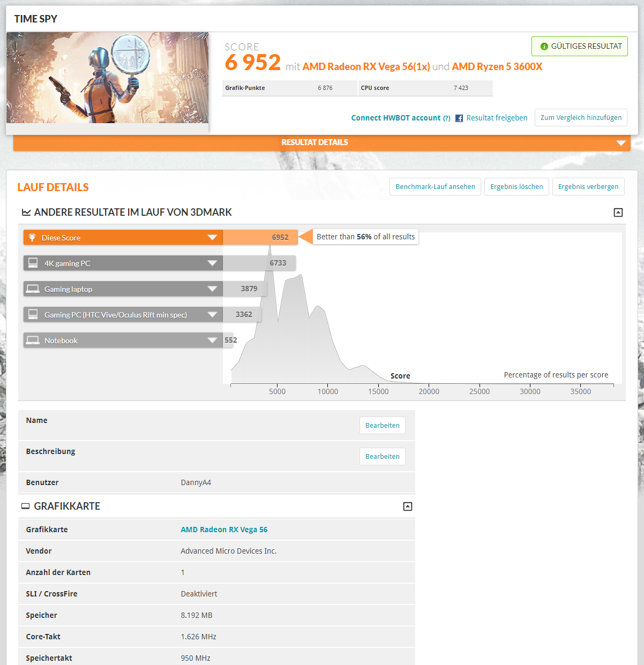644x665 pixels.
Task: Click the Vendor value Advanced Micro Devices Inc.
Action: coord(229,551)
